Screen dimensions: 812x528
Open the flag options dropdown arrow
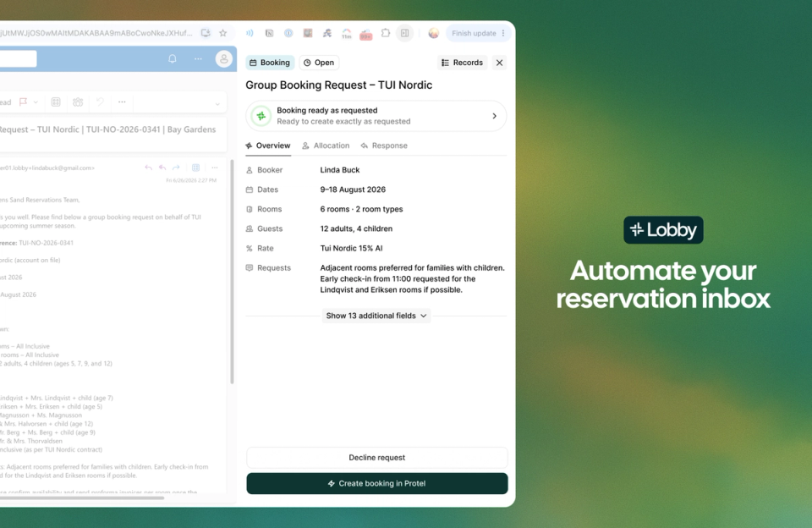[x=36, y=102]
